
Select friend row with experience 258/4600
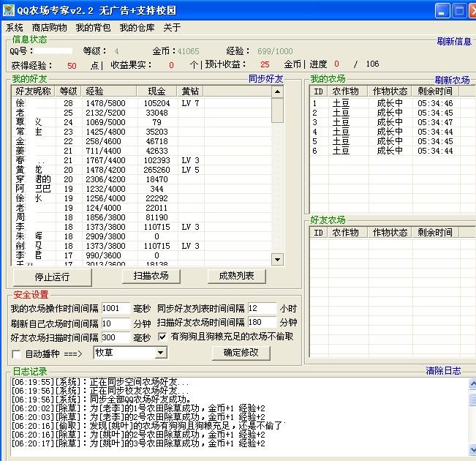click(141, 141)
